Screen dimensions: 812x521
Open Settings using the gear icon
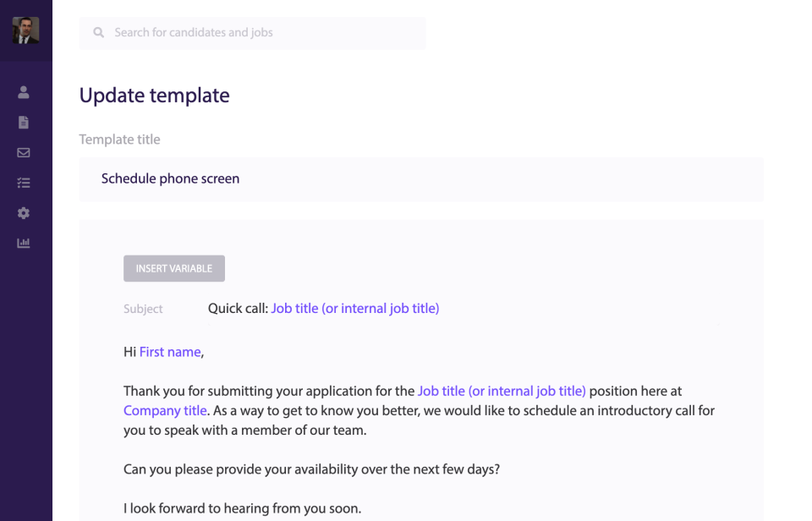(23, 212)
